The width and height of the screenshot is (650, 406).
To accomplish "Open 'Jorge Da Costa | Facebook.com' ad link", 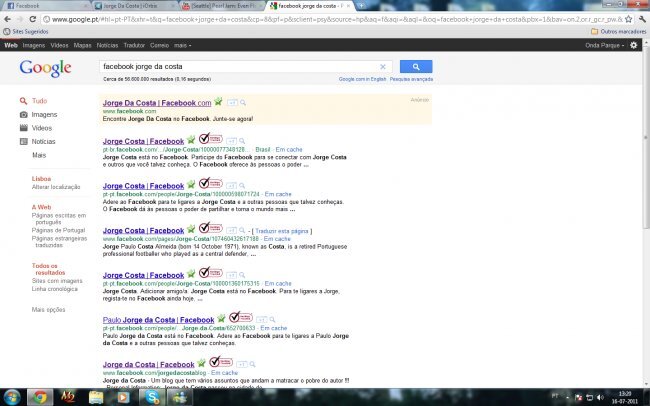I will (157, 103).
